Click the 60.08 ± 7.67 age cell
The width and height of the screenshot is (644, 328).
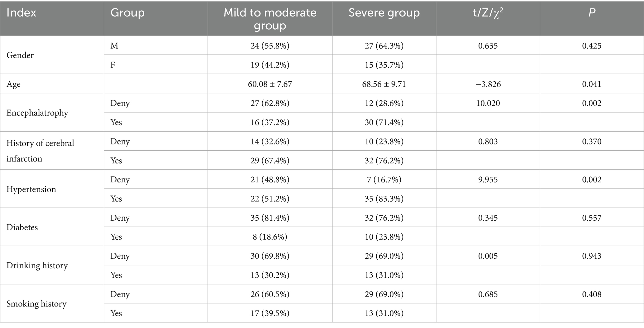coord(270,84)
